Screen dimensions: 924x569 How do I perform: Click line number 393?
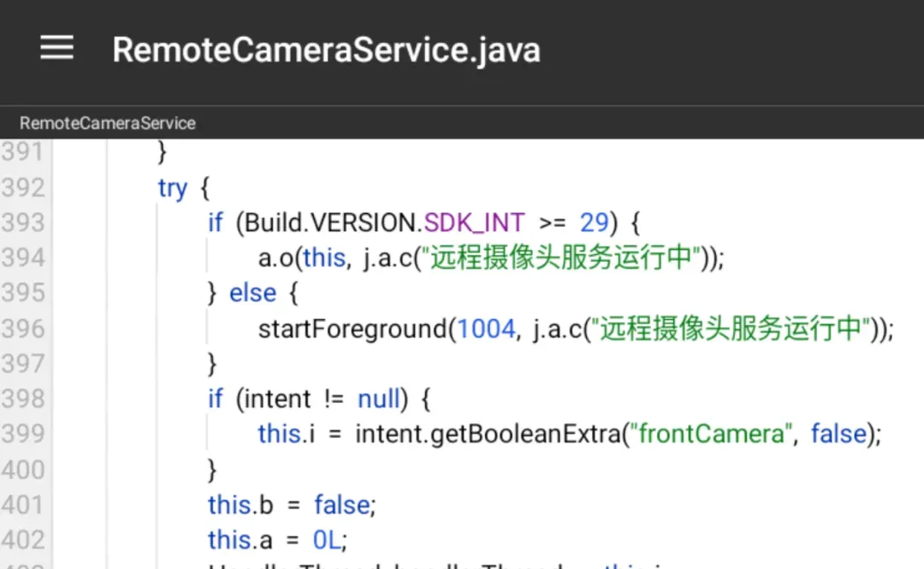click(23, 222)
